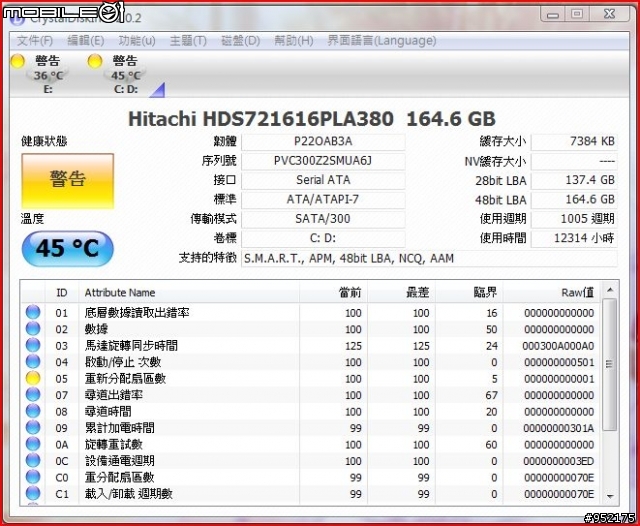Select the 尋道出錯率 attribute row

pos(310,395)
